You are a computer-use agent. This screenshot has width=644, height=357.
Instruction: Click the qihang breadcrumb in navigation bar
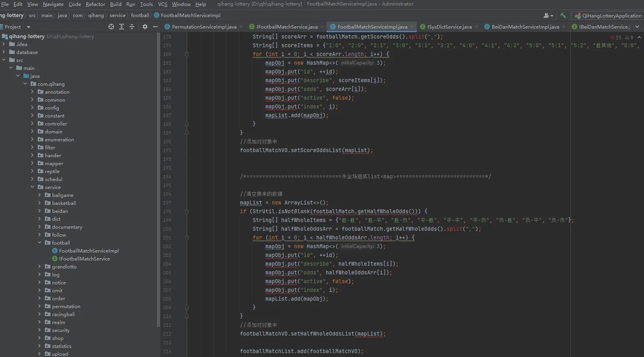pos(96,15)
